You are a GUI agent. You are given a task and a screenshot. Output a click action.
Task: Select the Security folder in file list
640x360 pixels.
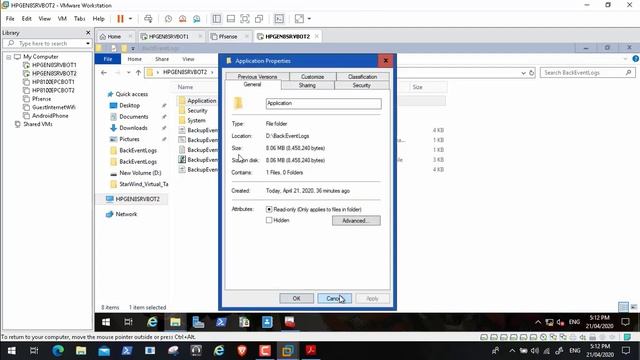pos(197,111)
